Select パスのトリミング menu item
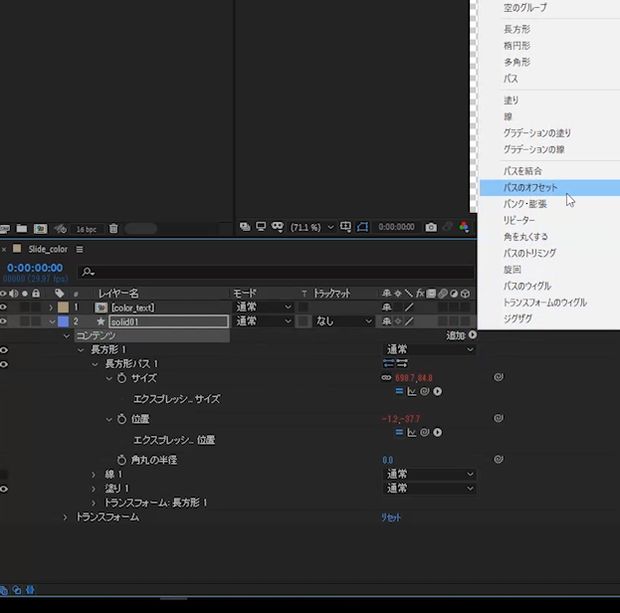Viewport: 620px width, 613px height. [x=529, y=253]
